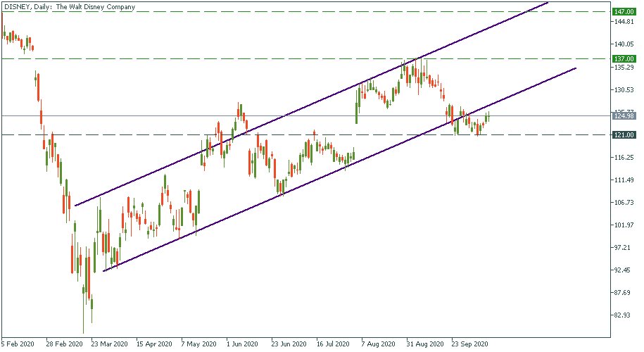Click the 82.93 value on price axis

[624, 315]
